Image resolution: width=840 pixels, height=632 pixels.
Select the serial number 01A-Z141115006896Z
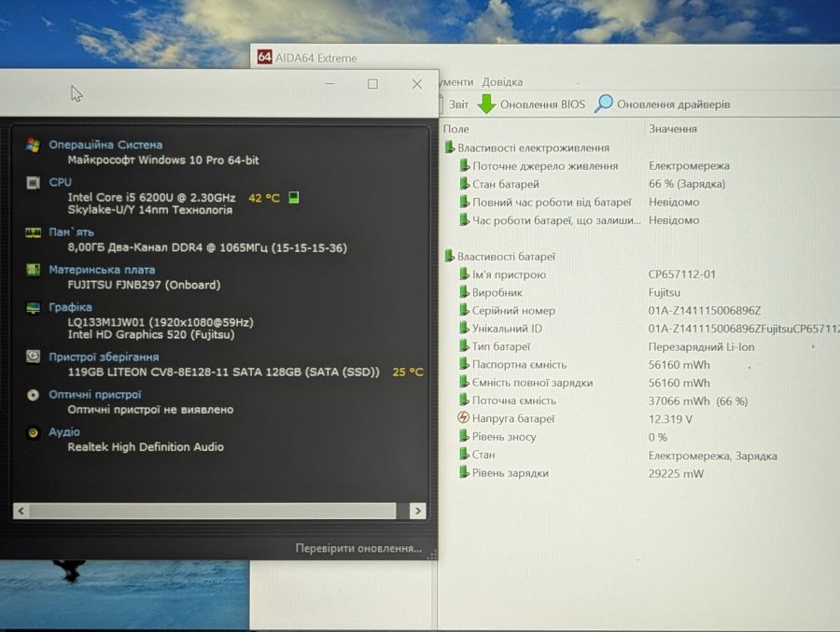point(705,310)
